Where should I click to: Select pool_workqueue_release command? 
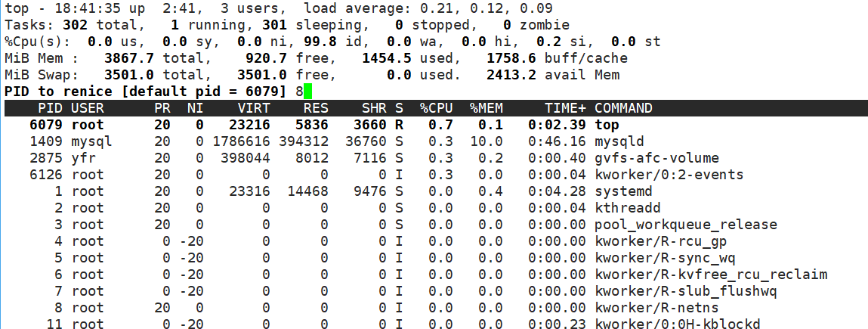tap(685, 225)
